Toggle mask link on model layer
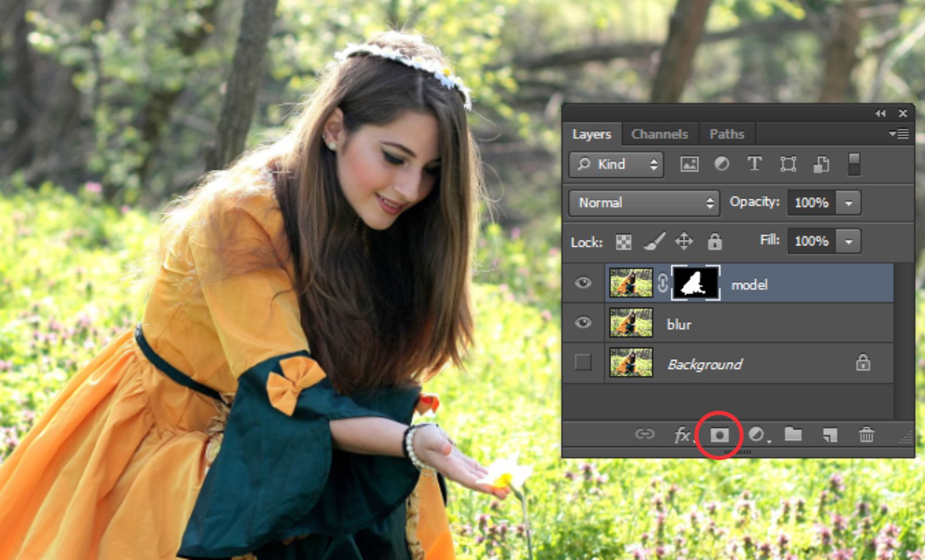Viewport: 925px width, 560px height. pos(662,283)
